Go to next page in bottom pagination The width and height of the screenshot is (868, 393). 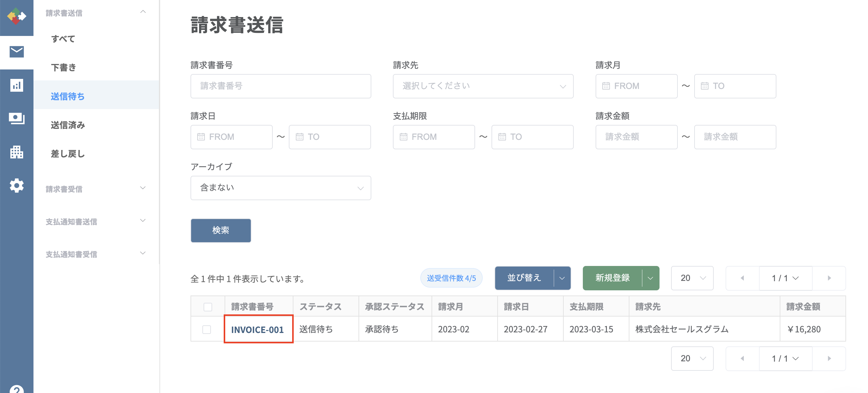[829, 358]
